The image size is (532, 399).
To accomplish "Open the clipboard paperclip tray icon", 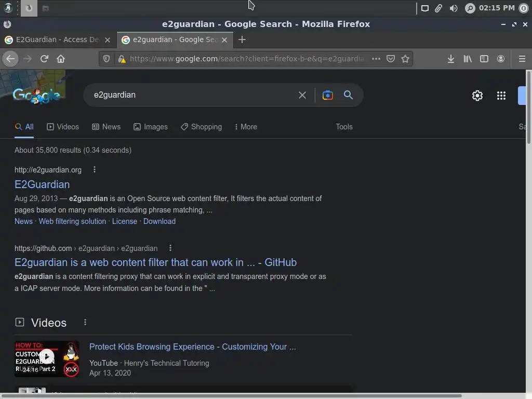I will [438, 8].
